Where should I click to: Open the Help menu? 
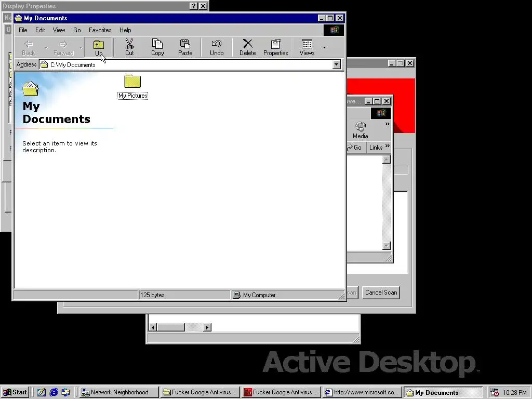pos(125,30)
